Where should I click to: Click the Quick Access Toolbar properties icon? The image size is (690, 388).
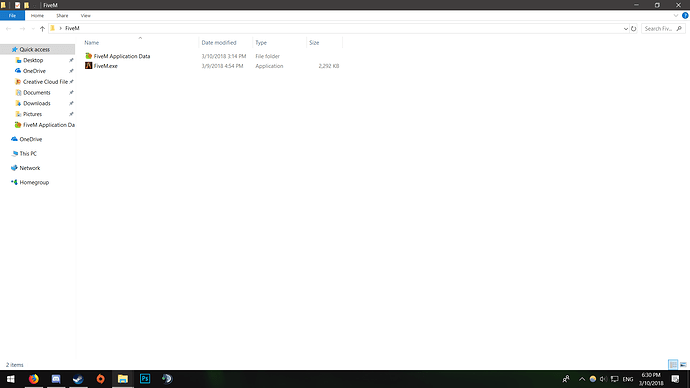click(x=17, y=5)
